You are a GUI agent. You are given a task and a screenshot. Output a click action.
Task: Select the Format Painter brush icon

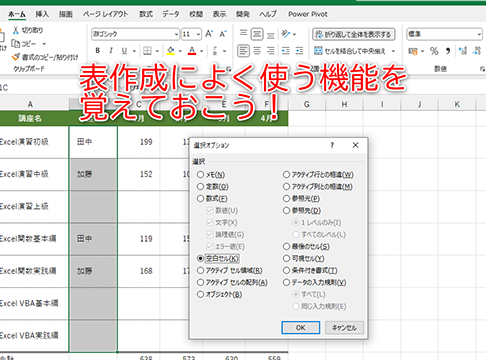click(x=16, y=57)
